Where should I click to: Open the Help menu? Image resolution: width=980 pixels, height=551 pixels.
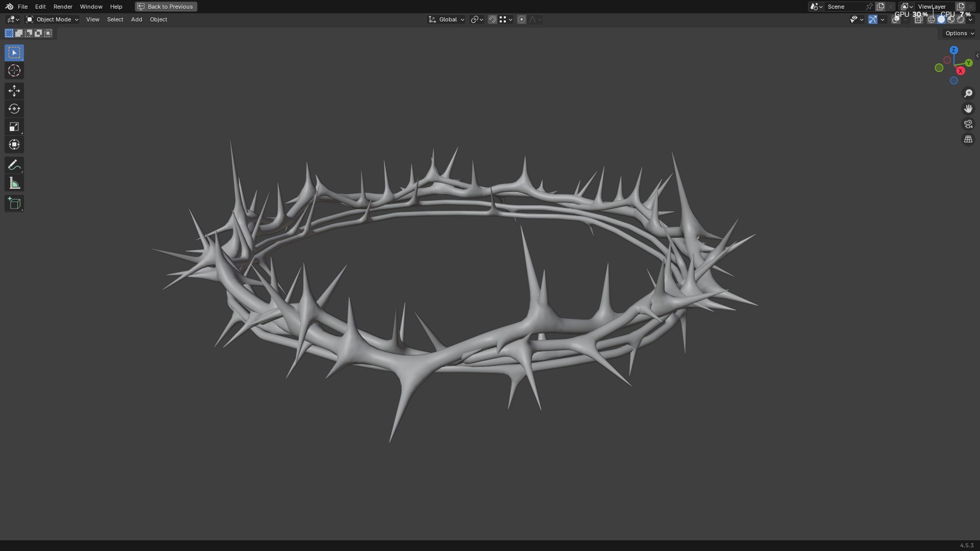(x=116, y=7)
